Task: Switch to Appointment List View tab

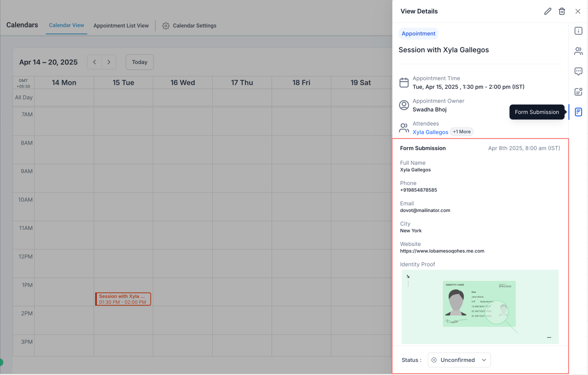Action: coord(121,26)
